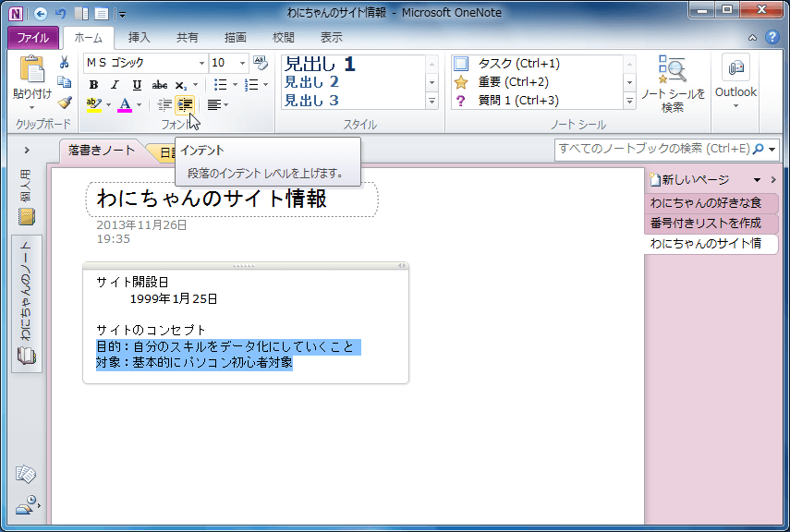Screen dimensions: 790x532
Task: Apply yellow text highlight color
Action: coord(93,104)
